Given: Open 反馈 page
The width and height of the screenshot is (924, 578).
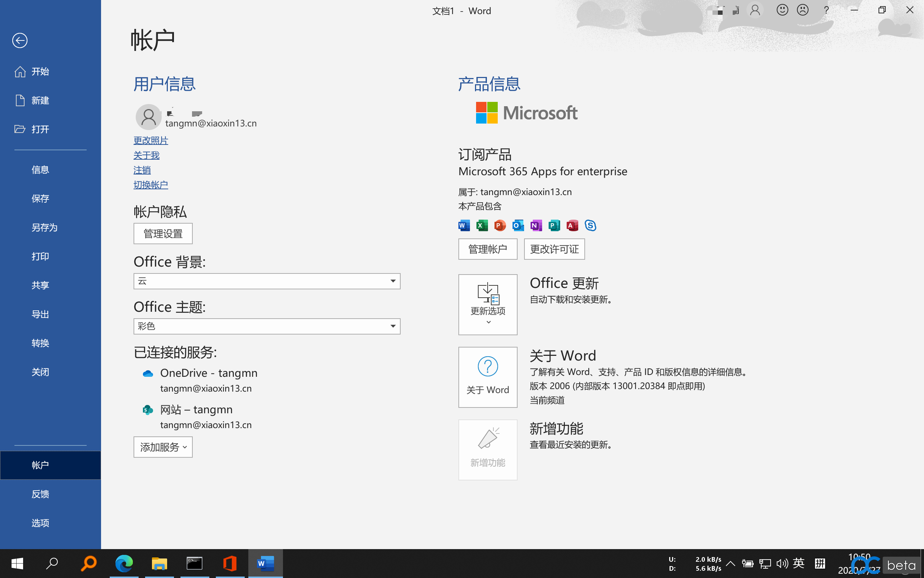Looking at the screenshot, I should pos(51,494).
